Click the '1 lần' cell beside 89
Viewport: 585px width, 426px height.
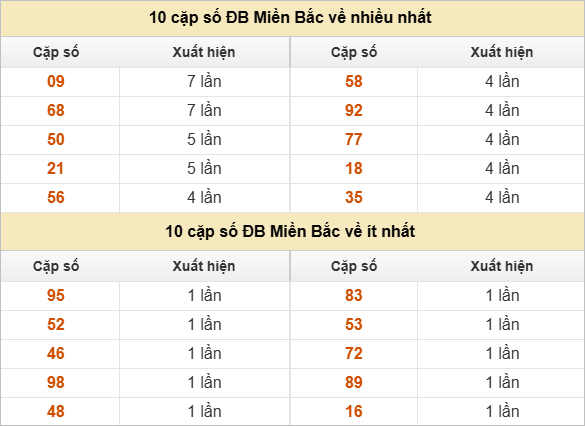(x=502, y=382)
